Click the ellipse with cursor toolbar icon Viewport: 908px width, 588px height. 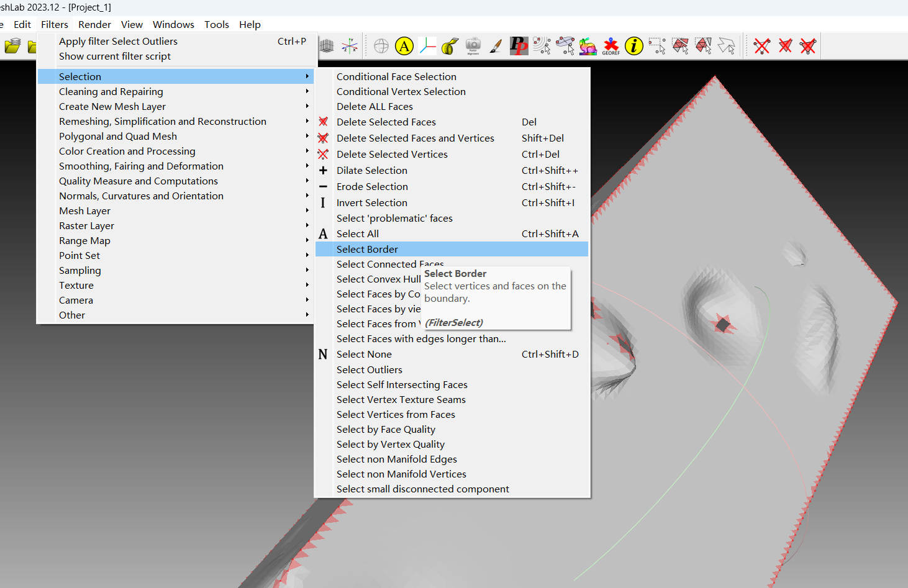pyautogui.click(x=565, y=46)
